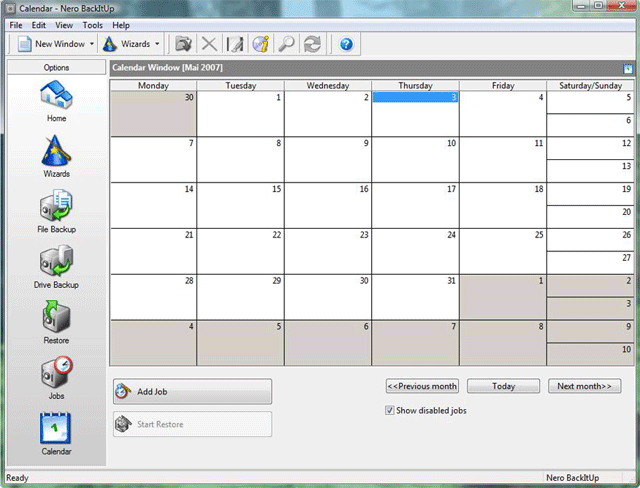Click the disc info toolbar icon

click(x=260, y=44)
